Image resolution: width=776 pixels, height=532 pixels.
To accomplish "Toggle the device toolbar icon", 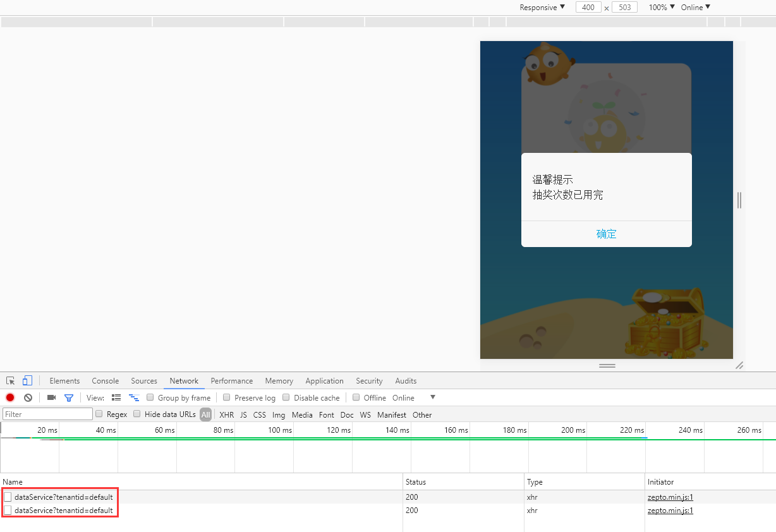I will (27, 381).
